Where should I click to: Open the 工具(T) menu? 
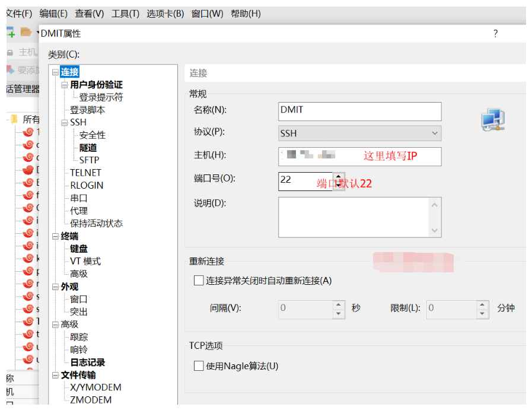pos(125,13)
